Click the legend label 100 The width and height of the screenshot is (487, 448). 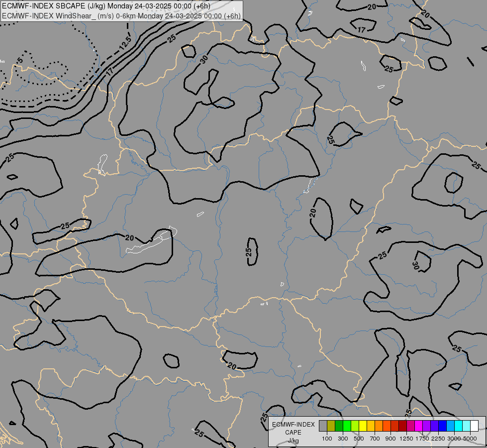point(327,439)
